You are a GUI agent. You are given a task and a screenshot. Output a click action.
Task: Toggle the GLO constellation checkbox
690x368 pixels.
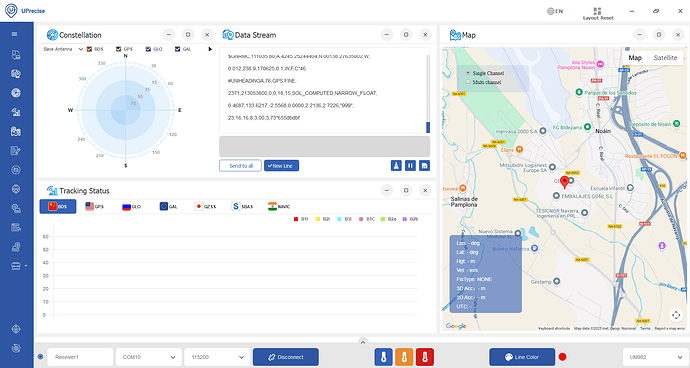point(148,49)
